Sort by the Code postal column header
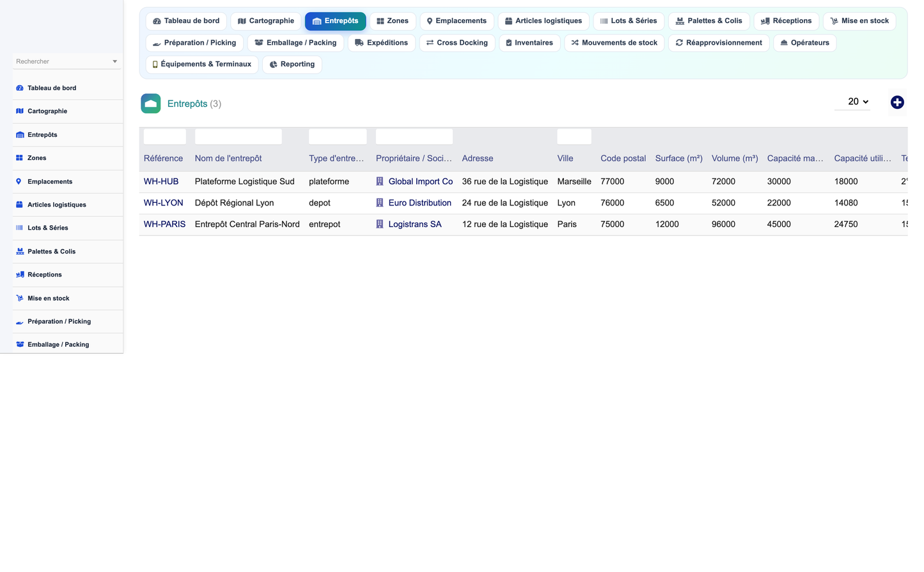Screen dimensions: 924x572 click(x=623, y=159)
